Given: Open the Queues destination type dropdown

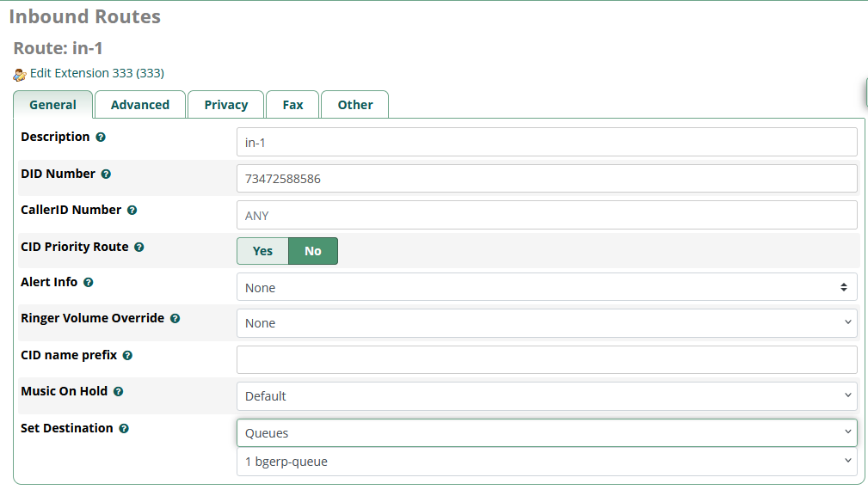Looking at the screenshot, I should click(546, 433).
